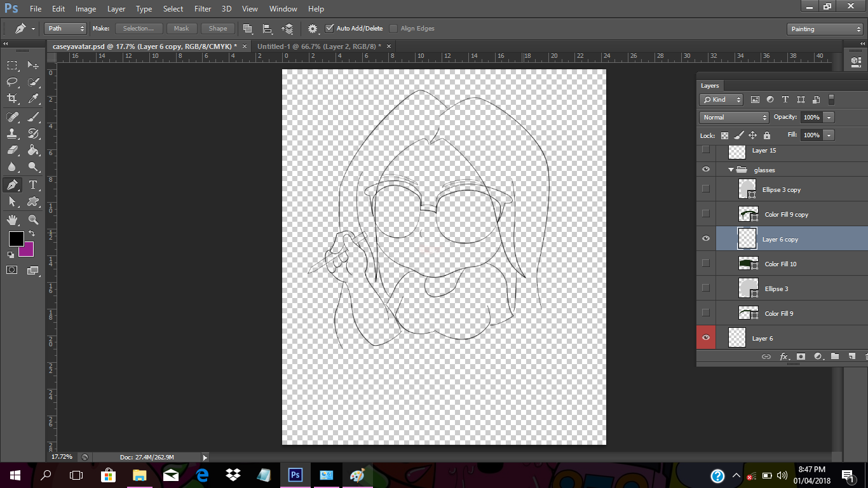The height and width of the screenshot is (488, 868).
Task: Lock all on the layer
Action: [767, 135]
